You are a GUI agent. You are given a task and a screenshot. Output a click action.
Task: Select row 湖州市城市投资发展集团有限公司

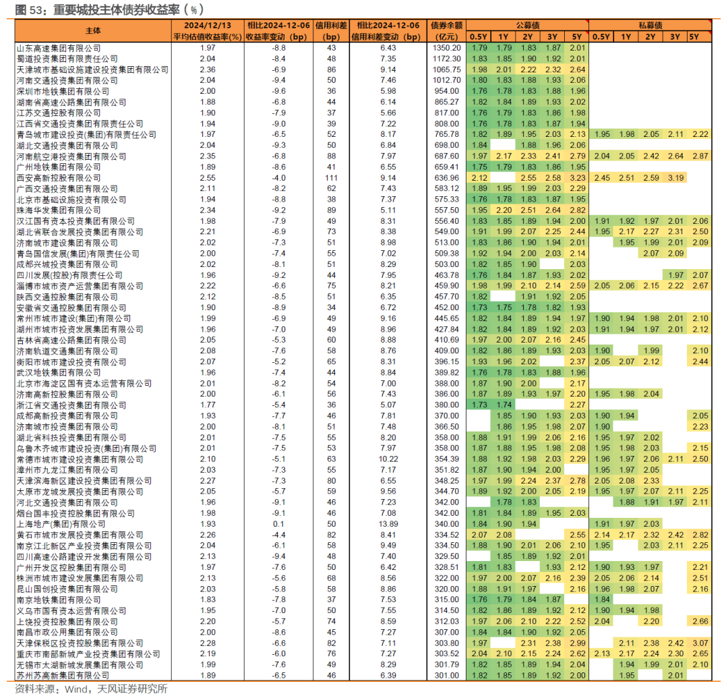pyautogui.click(x=363, y=329)
